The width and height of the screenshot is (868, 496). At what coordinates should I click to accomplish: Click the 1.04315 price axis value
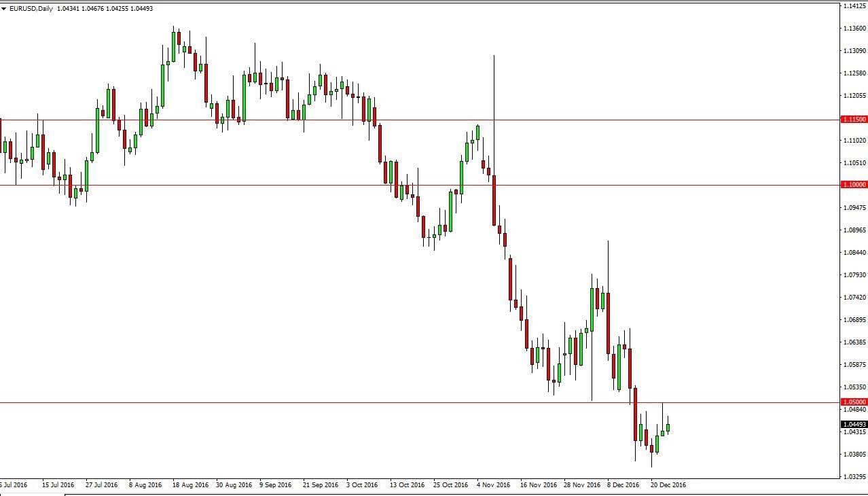click(x=854, y=432)
